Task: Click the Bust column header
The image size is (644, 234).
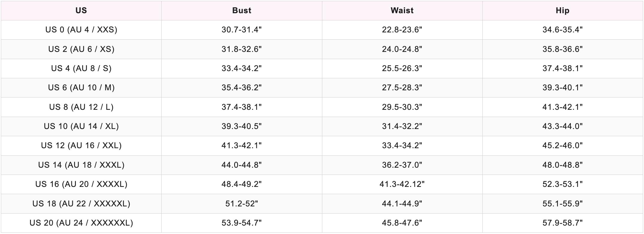Action: pyautogui.click(x=242, y=10)
